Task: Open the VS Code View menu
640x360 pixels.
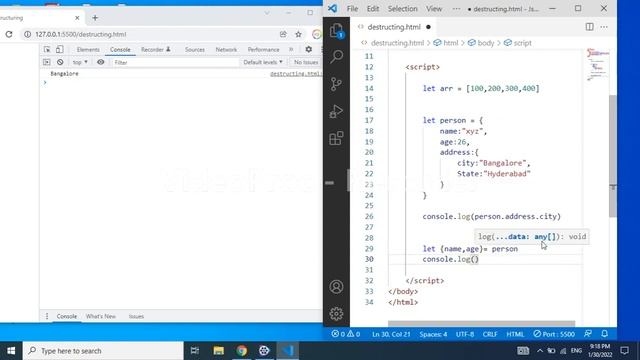Action: [x=434, y=9]
